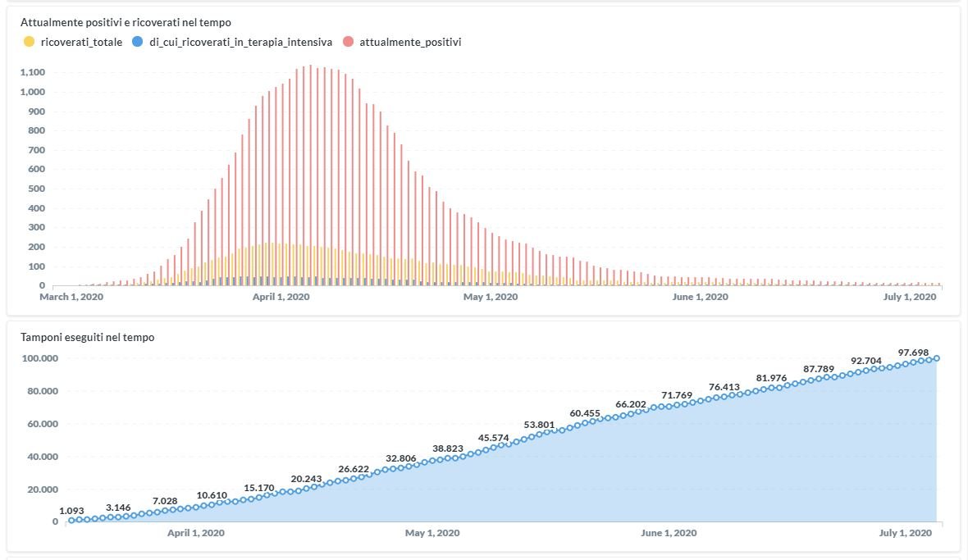Viewport: 968px width, 560px height.
Task: Click the red attualmente_positivi legend dot
Action: point(348,42)
